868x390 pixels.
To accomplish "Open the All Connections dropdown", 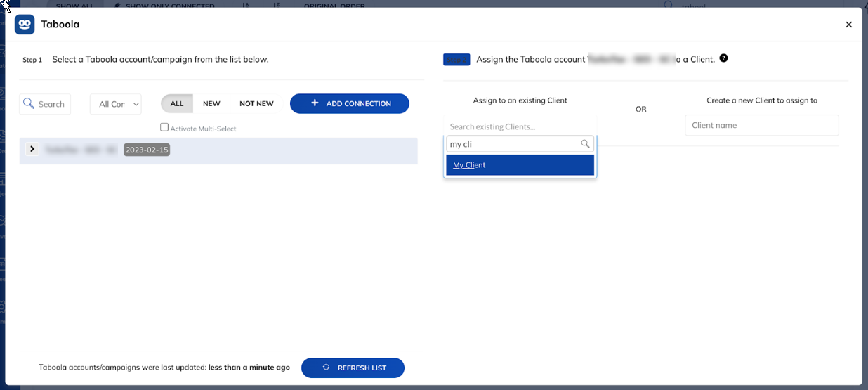I will (116, 104).
